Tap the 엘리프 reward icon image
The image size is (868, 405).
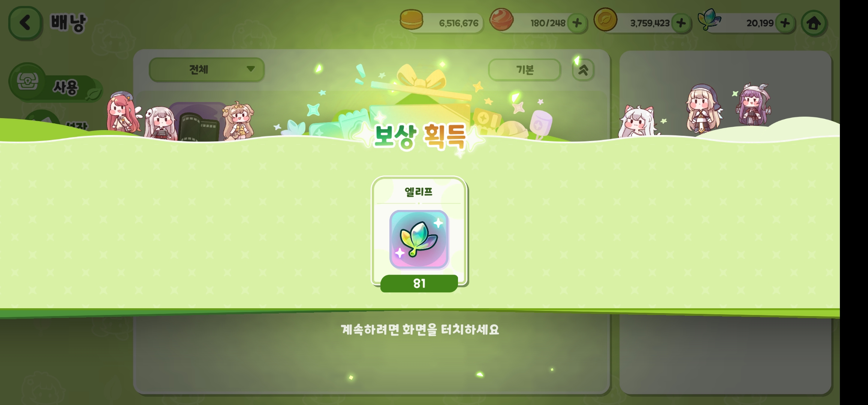pos(419,239)
